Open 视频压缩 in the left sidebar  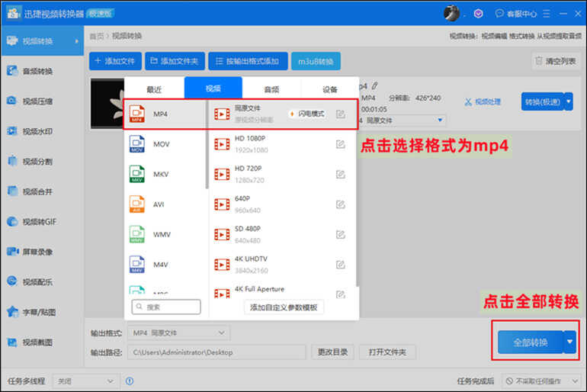tap(37, 101)
